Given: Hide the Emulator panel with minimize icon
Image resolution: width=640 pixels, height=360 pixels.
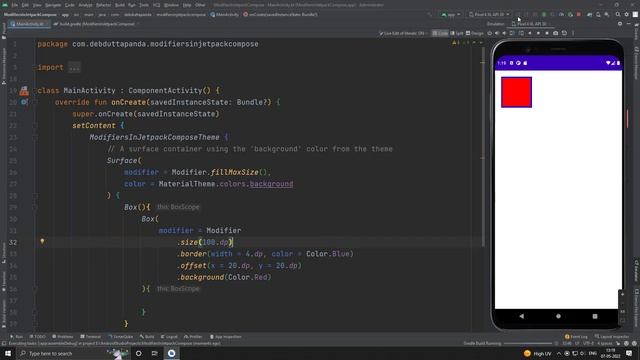Looking at the screenshot, I should click(x=629, y=24).
